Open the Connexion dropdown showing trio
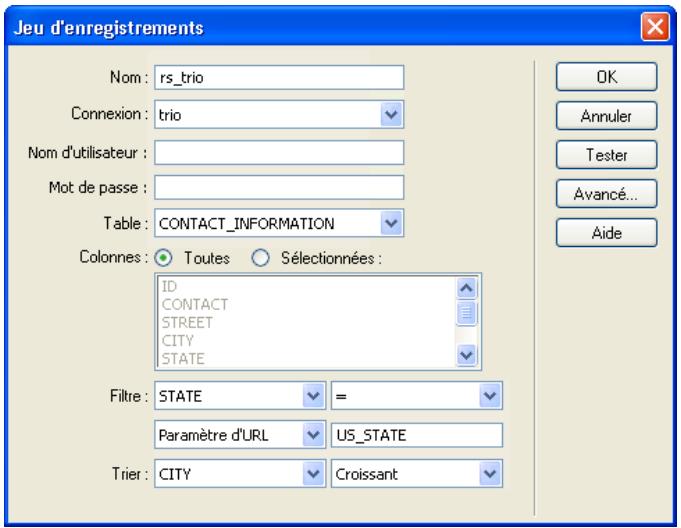681x528 pixels. coord(279,115)
